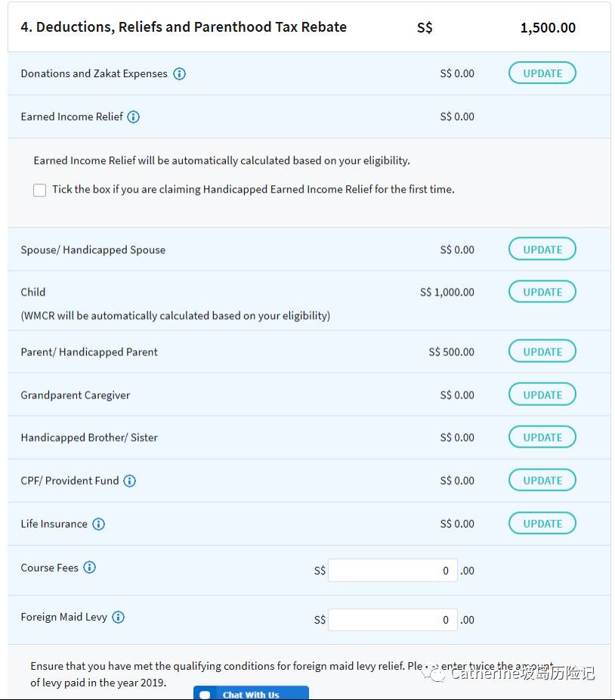Update CPF/ Provident Fund relief
Screen dimensions: 615x700
tap(542, 480)
